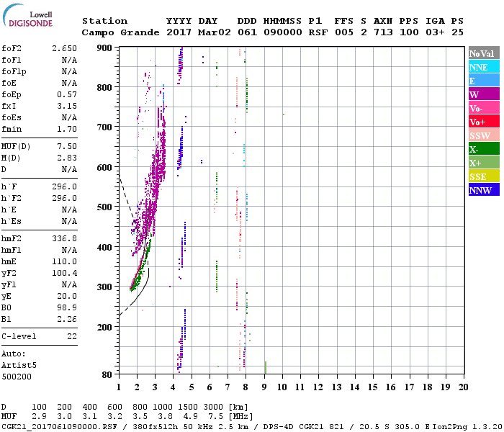Image resolution: width=504 pixels, height=432 pixels.
Task: Click the 713 AXN value
Action: [383, 32]
